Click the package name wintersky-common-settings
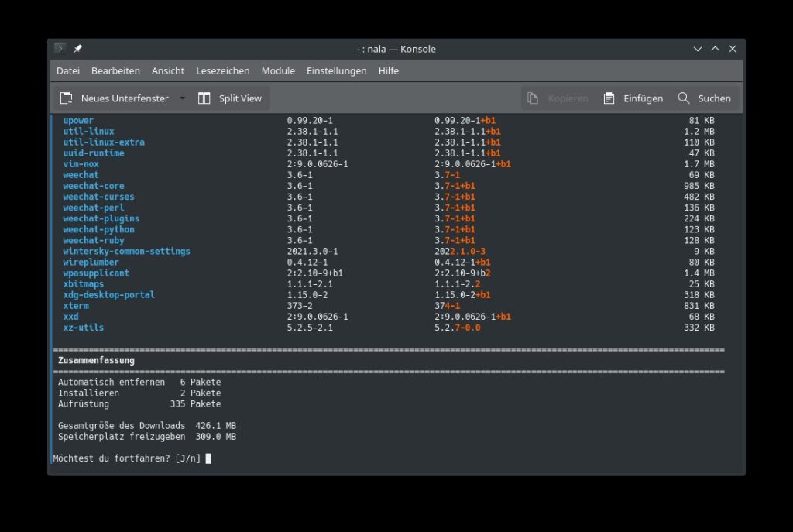This screenshot has width=793, height=532. click(126, 252)
